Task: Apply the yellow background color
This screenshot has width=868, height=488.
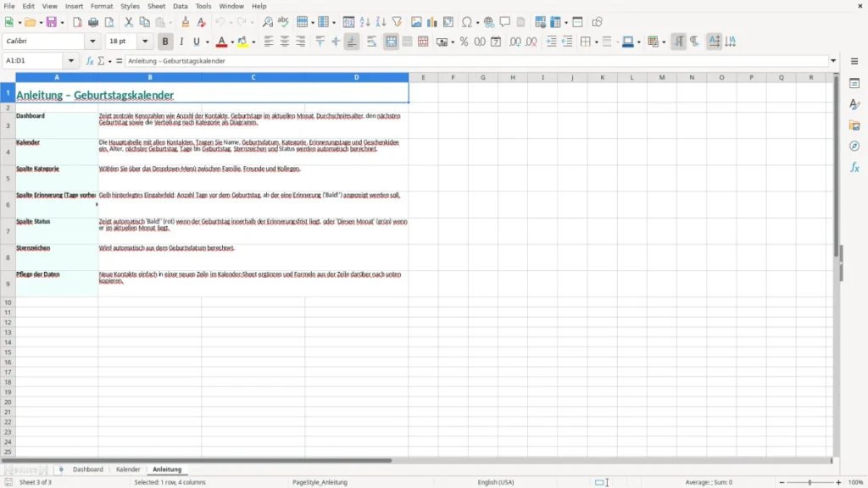Action: click(243, 42)
